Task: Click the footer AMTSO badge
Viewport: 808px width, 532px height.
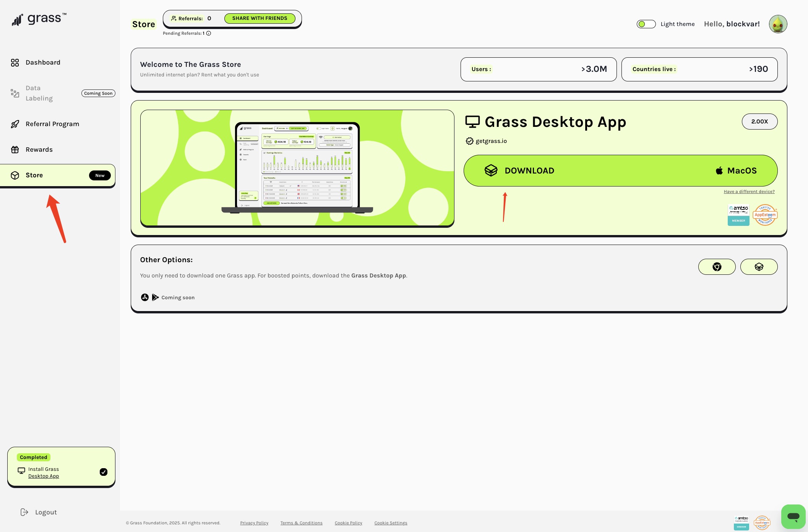Action: click(741, 522)
